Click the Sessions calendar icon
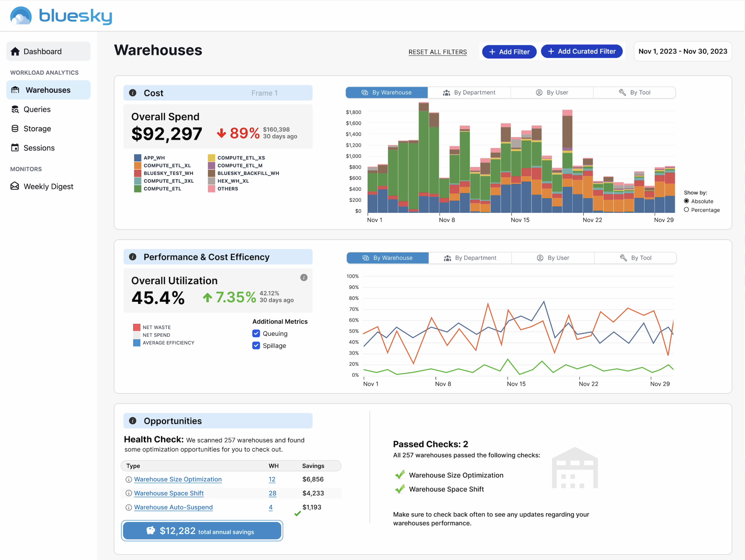Image resolution: width=745 pixels, height=560 pixels. coord(15,148)
